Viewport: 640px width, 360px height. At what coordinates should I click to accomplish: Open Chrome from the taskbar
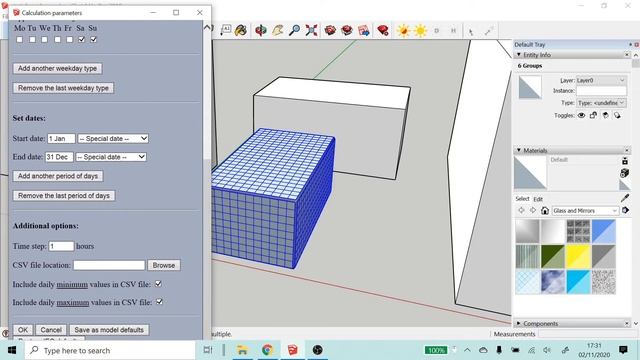(x=267, y=350)
